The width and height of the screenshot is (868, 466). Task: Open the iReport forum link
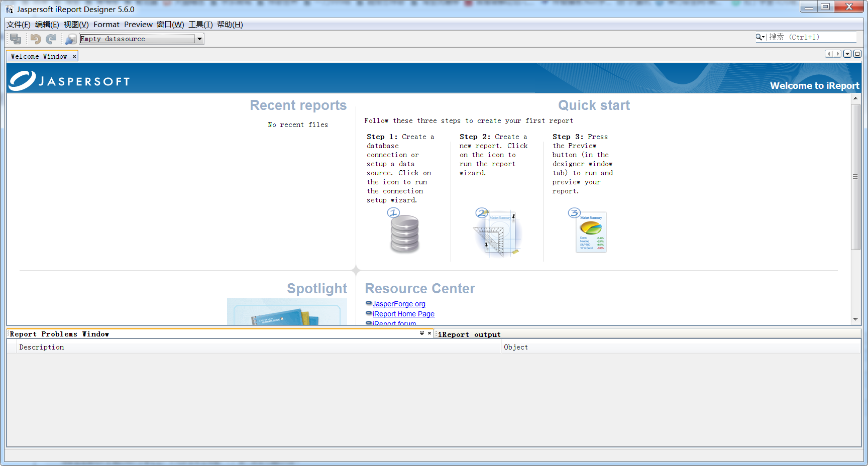[x=394, y=323]
